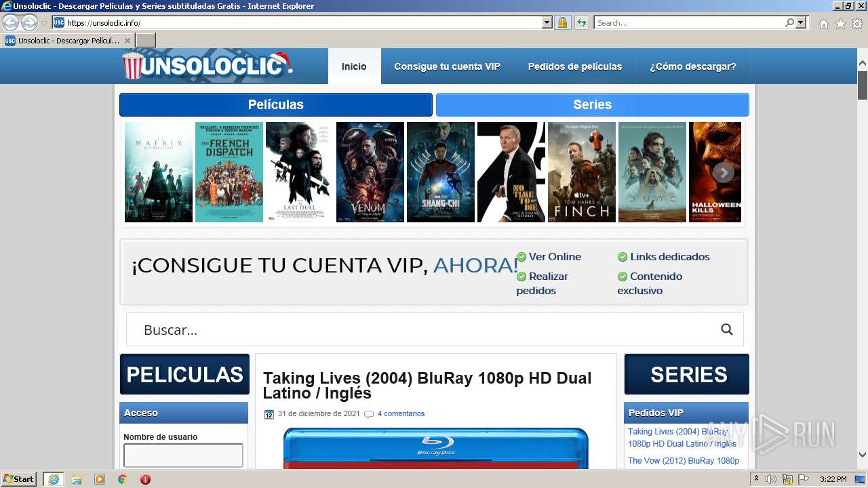Select the Inicio menu item
Image resolution: width=868 pixels, height=488 pixels.
[x=354, y=66]
